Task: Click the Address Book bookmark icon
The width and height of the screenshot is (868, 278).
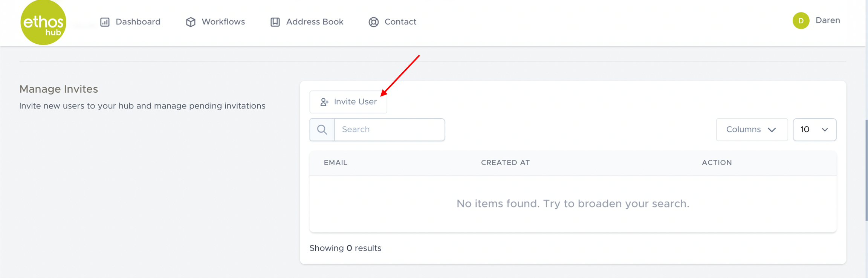Action: (275, 22)
